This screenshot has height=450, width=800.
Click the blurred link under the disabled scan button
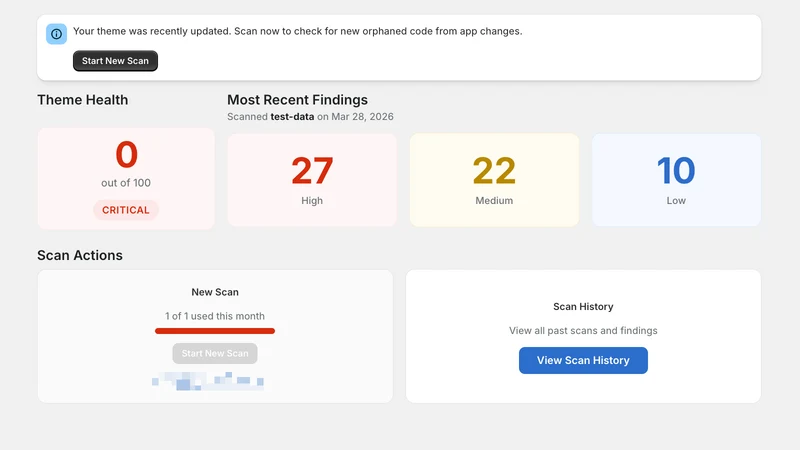(x=208, y=381)
